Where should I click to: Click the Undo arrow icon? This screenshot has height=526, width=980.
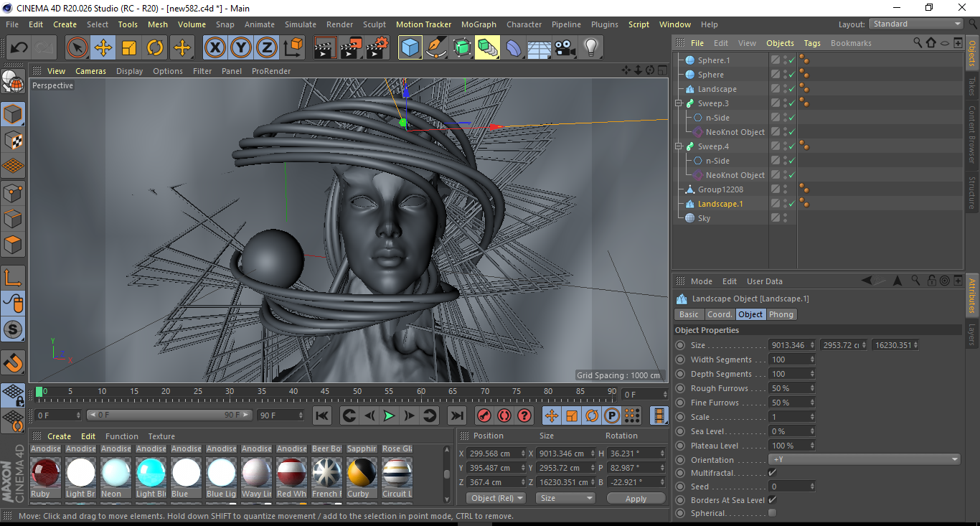coord(19,48)
